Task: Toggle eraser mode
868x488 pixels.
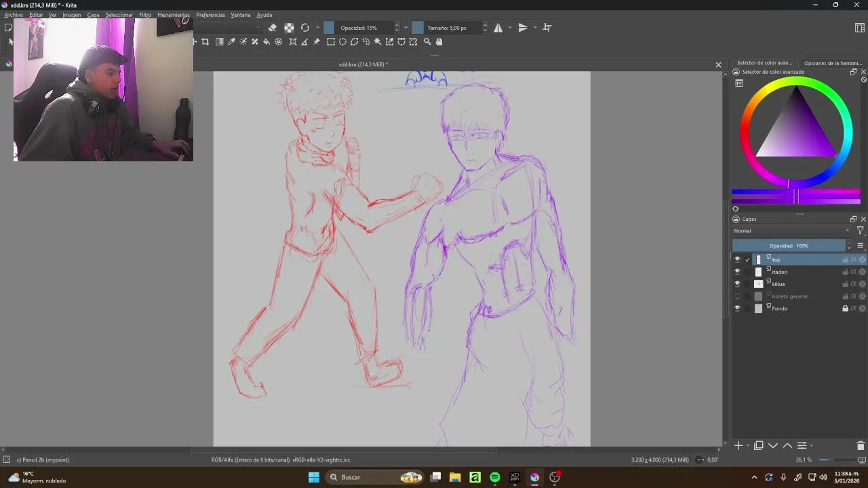Action: 273,28
